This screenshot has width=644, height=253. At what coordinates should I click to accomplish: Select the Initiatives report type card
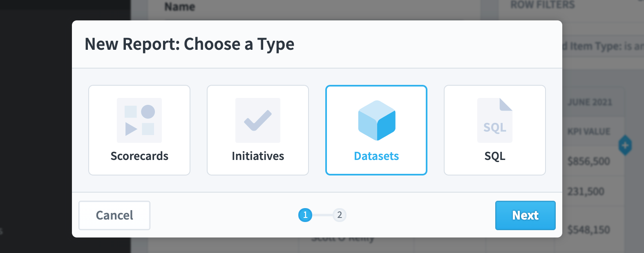click(258, 130)
